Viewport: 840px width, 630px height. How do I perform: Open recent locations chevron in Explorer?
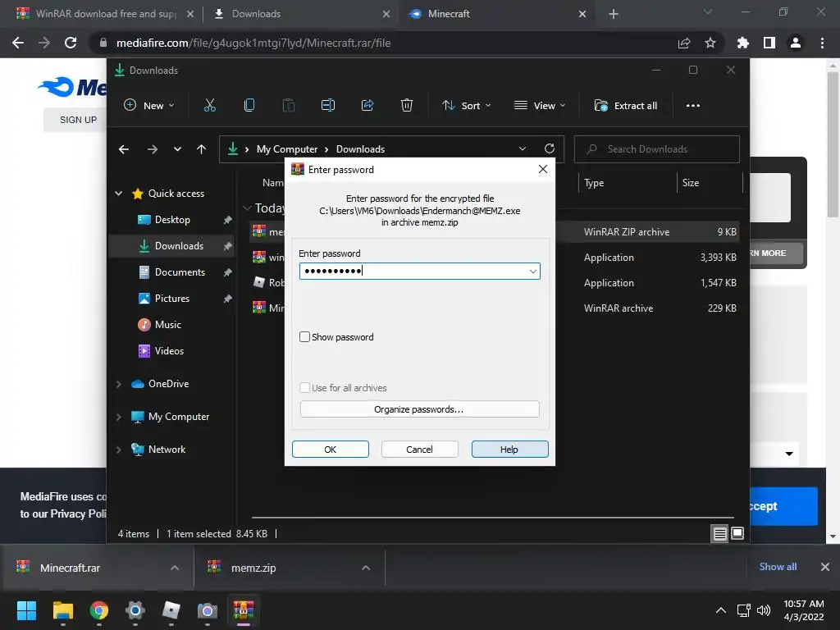(177, 149)
